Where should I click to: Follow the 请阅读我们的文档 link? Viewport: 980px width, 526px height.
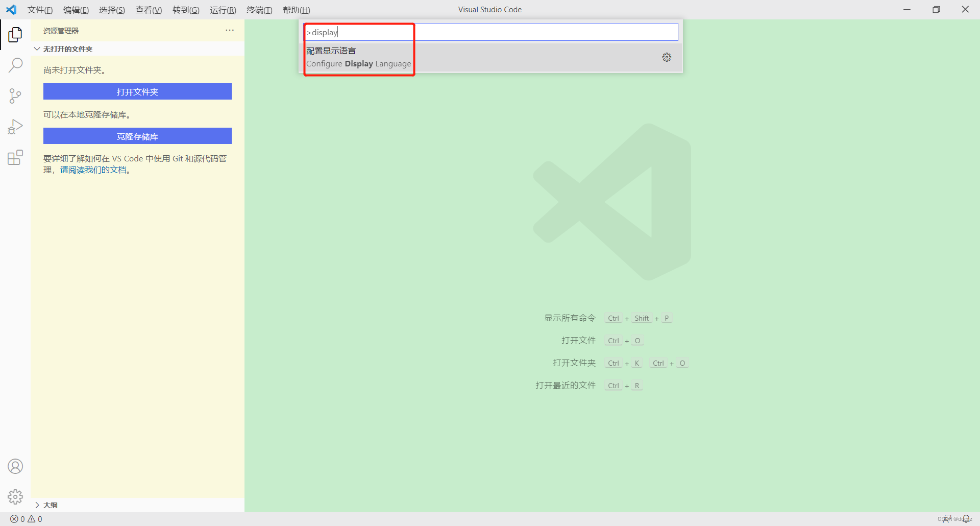point(93,170)
